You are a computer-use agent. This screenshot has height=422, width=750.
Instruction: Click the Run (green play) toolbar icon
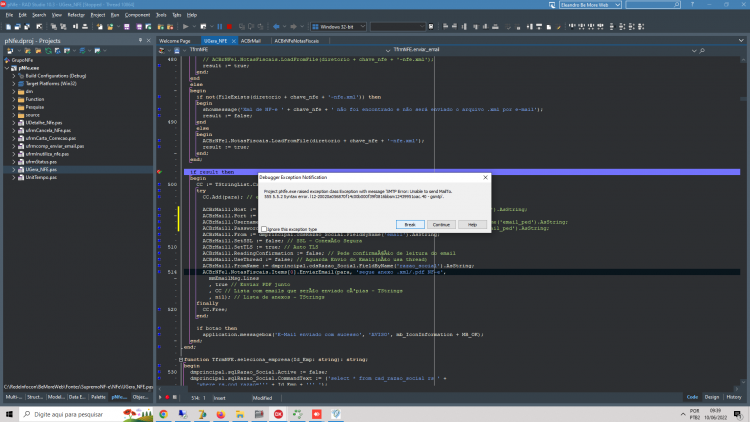pyautogui.click(x=185, y=27)
